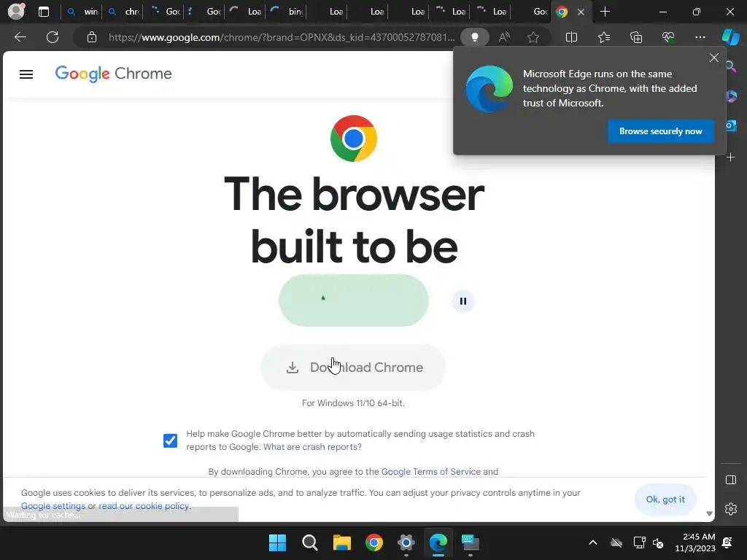747x560 pixels.
Task: Open What are crash reports link
Action: (312, 447)
